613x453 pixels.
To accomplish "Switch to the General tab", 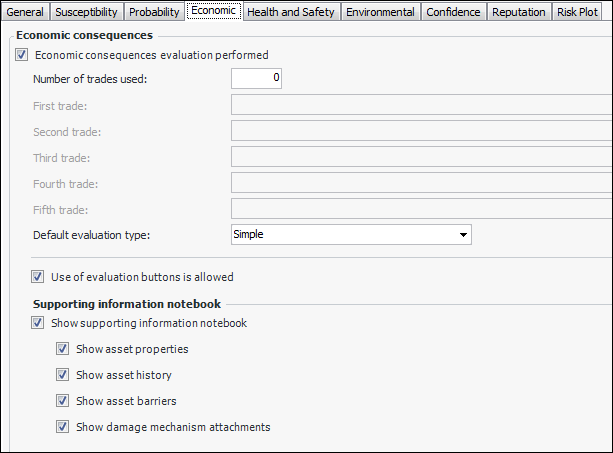I will click(x=25, y=12).
